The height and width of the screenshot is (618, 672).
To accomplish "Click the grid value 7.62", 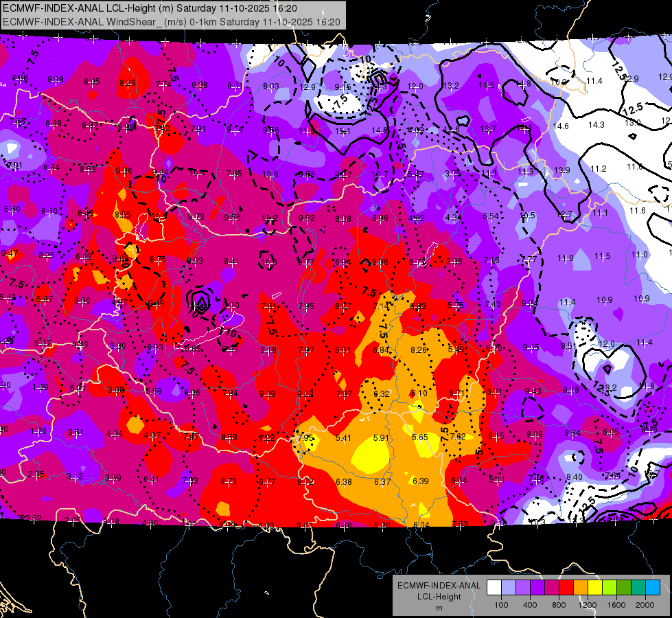I will pos(458,437).
